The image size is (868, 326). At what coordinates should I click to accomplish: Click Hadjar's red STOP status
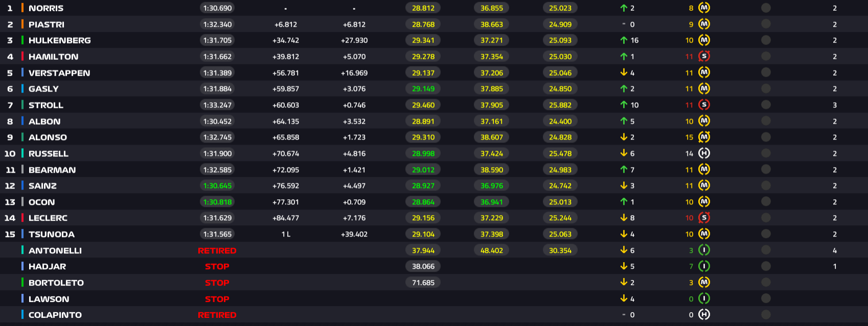pos(217,267)
